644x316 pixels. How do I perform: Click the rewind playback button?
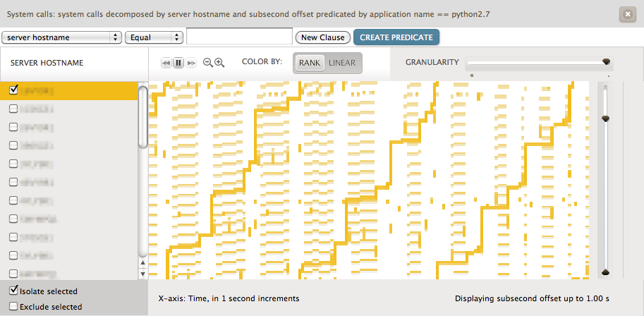166,63
